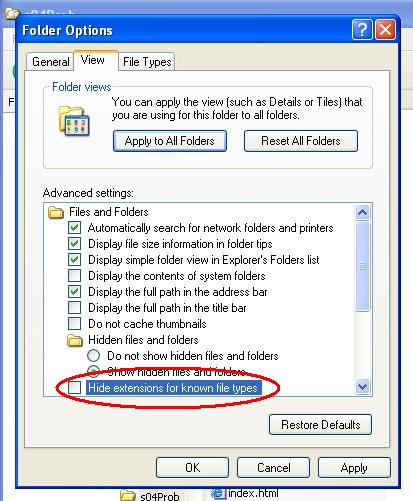Select the Files and Folders folder icon
This screenshot has width=413, height=501.
pyautogui.click(x=56, y=212)
